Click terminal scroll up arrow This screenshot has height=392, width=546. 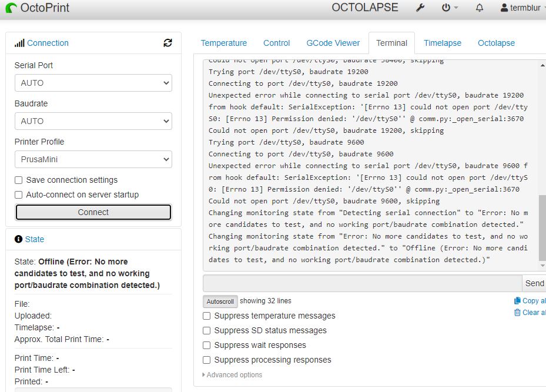point(542,65)
